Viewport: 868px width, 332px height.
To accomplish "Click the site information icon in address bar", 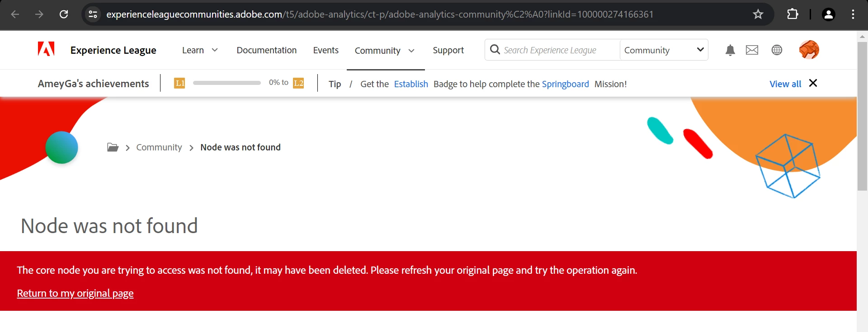I will pyautogui.click(x=93, y=14).
